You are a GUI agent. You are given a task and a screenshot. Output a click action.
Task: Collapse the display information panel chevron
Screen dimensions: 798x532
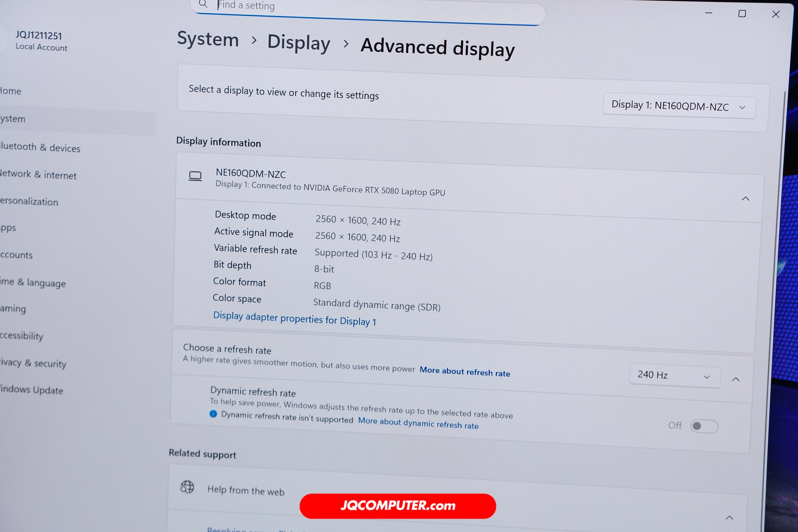745,198
